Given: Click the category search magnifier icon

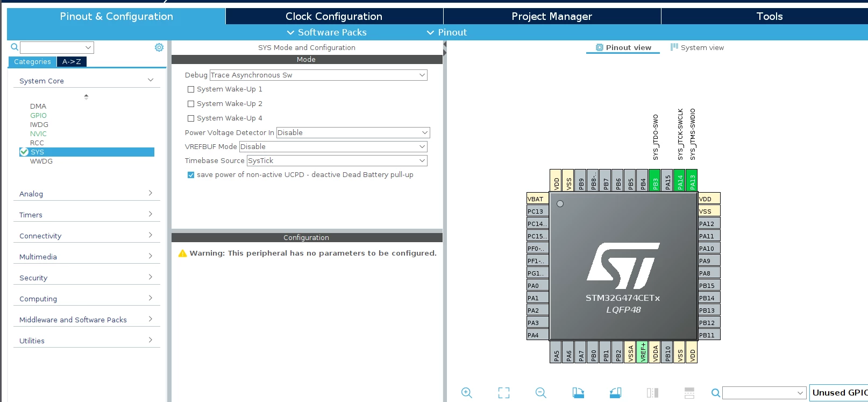Looking at the screenshot, I should point(15,47).
